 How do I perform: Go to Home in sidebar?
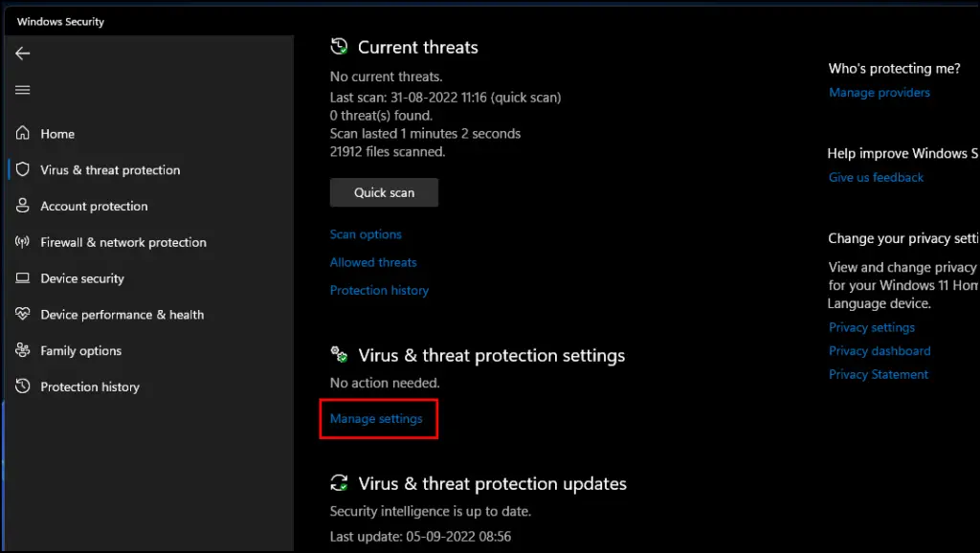[57, 134]
